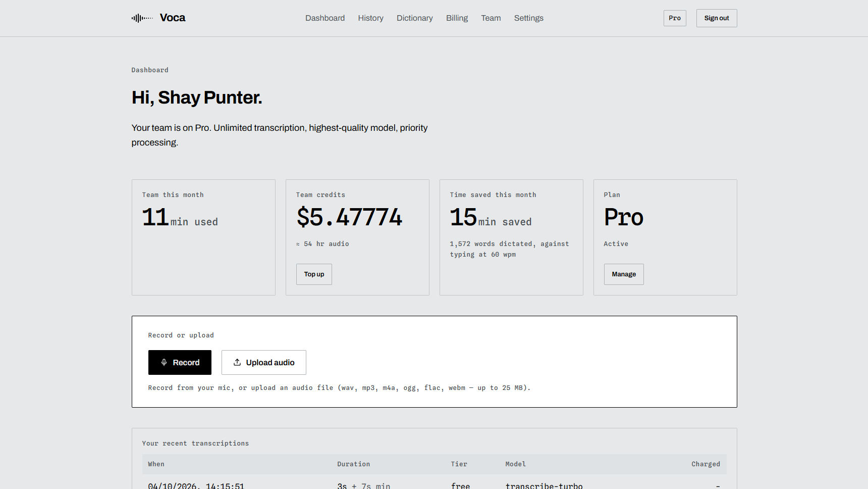This screenshot has width=868, height=489.
Task: Click the 04/10/2026 transcription row date
Action: point(196,485)
